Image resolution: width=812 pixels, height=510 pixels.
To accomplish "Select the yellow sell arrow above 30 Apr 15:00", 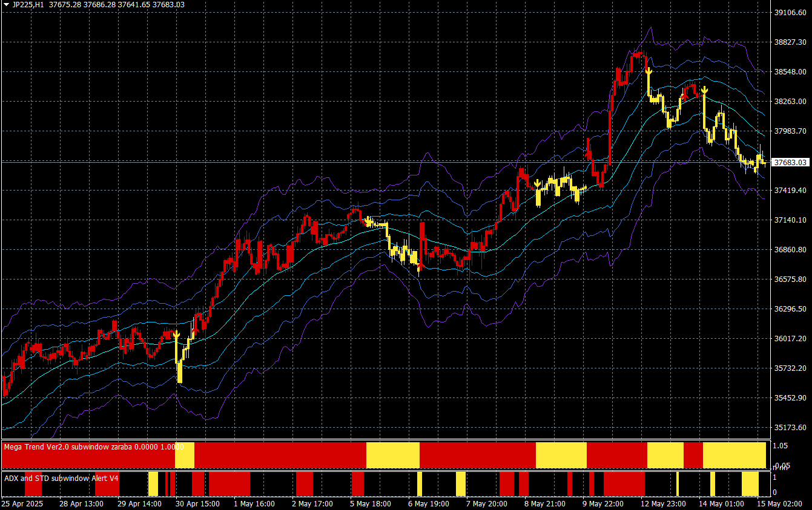I will pyautogui.click(x=176, y=334).
